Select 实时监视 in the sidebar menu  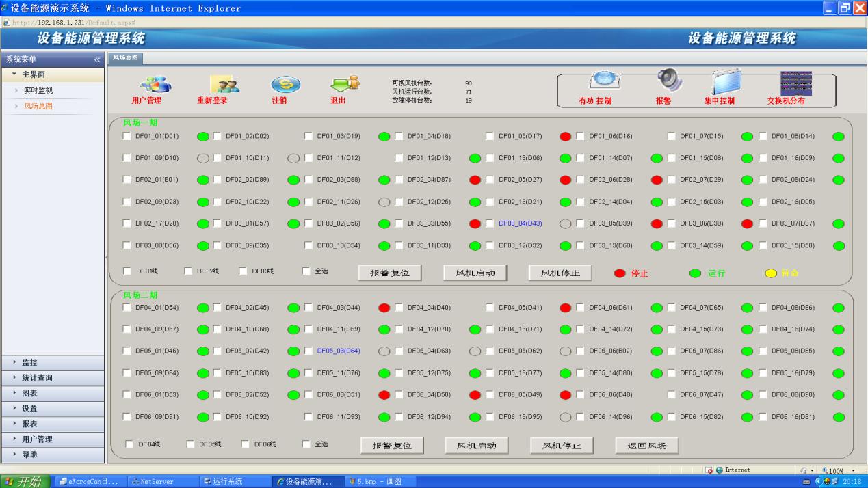pyautogui.click(x=38, y=90)
